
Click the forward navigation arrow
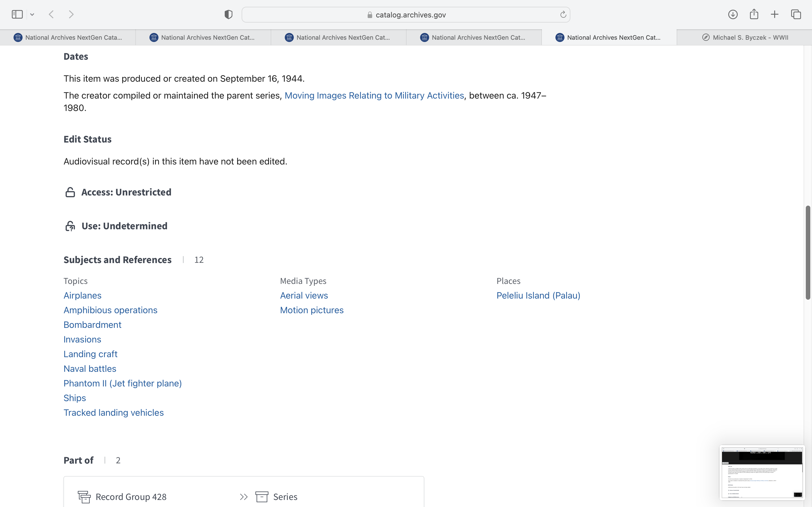tap(71, 14)
